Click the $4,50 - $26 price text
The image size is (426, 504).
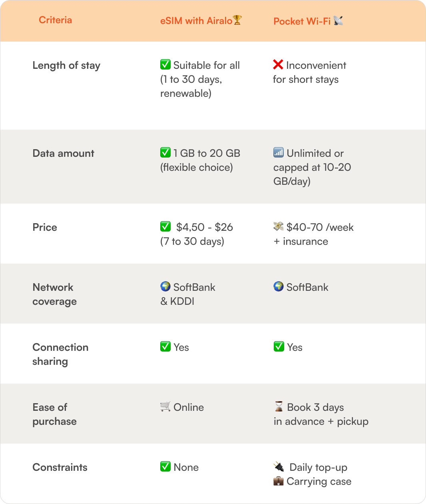coord(205,227)
